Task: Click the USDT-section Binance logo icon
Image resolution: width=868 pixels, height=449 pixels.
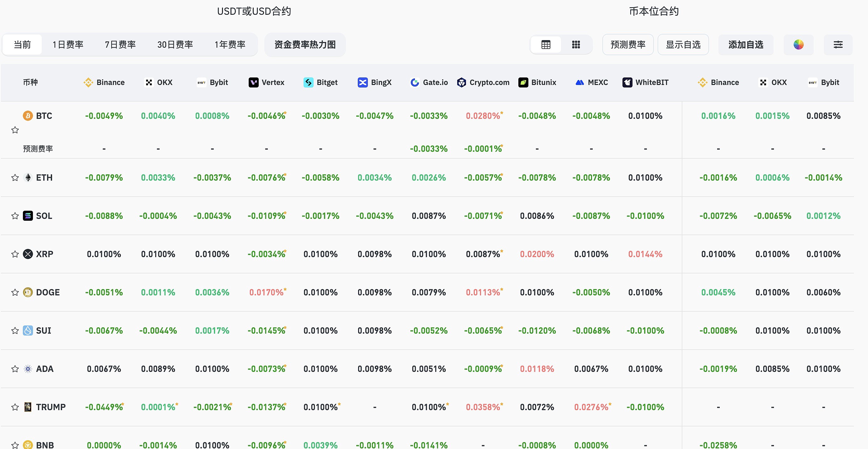Action: click(x=88, y=82)
